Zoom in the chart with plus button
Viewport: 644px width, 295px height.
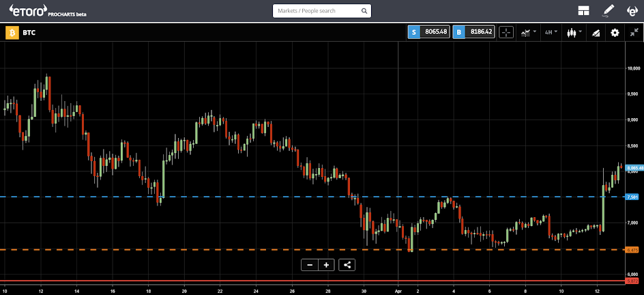[326, 265]
